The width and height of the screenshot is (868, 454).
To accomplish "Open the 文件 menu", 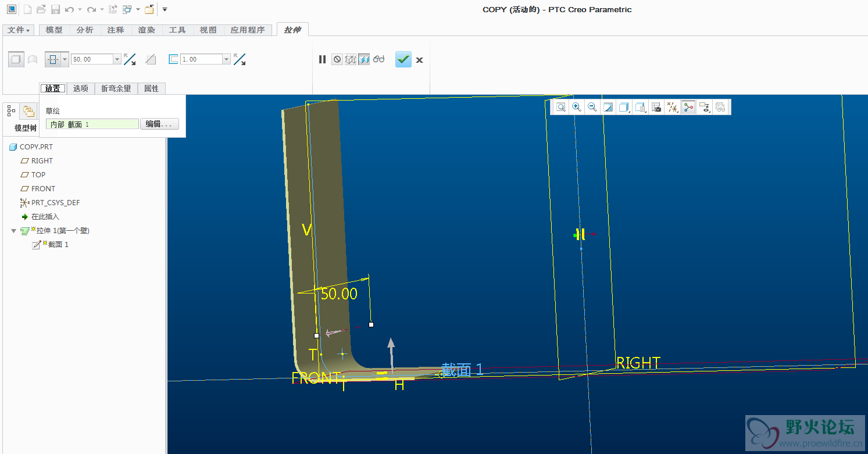I will pos(19,30).
